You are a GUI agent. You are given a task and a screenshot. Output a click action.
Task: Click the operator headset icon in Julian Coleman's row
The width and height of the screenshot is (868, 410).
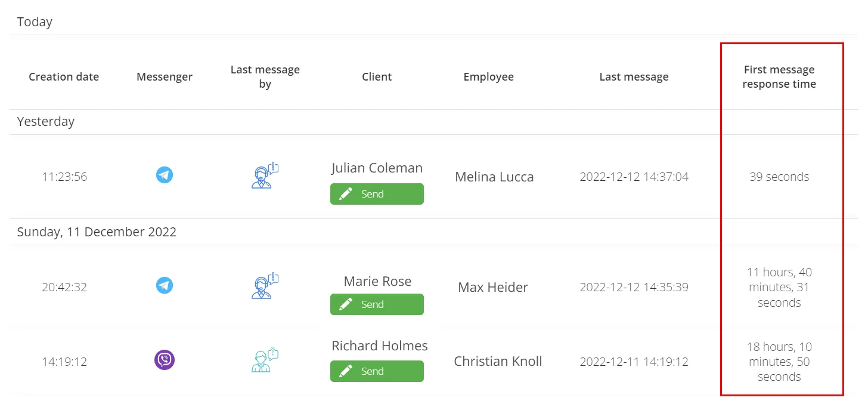pos(265,176)
